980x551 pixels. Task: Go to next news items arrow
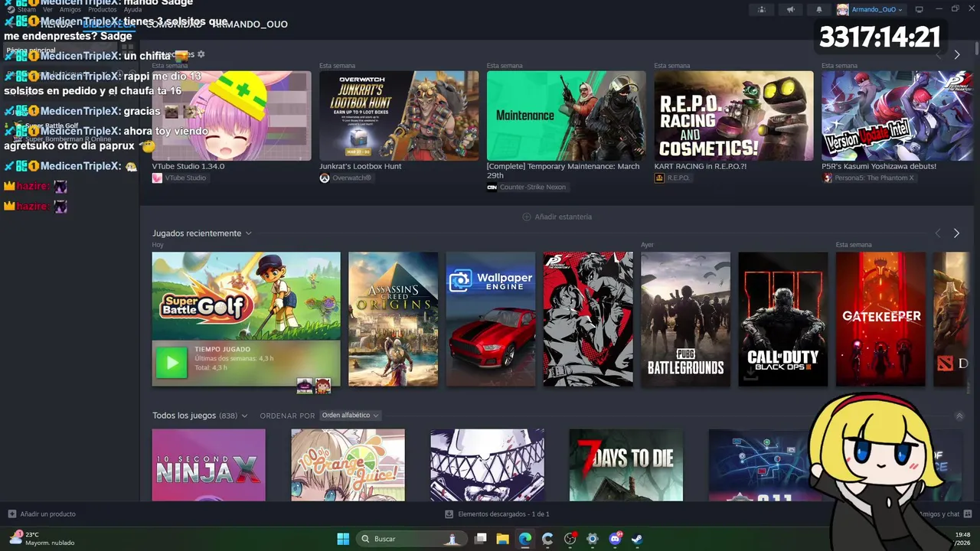click(x=956, y=55)
